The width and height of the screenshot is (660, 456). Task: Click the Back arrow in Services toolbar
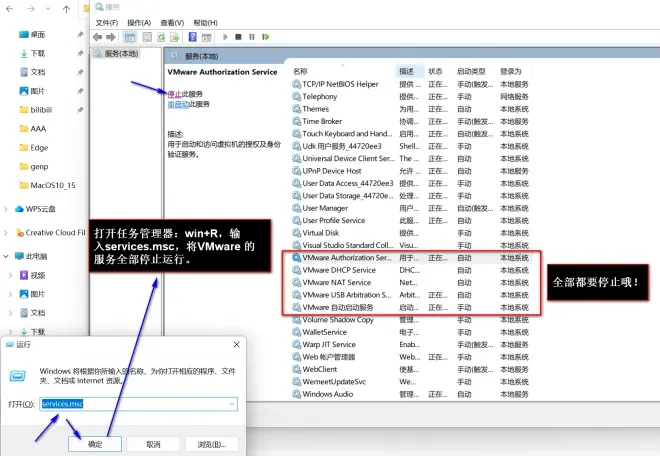(x=98, y=37)
